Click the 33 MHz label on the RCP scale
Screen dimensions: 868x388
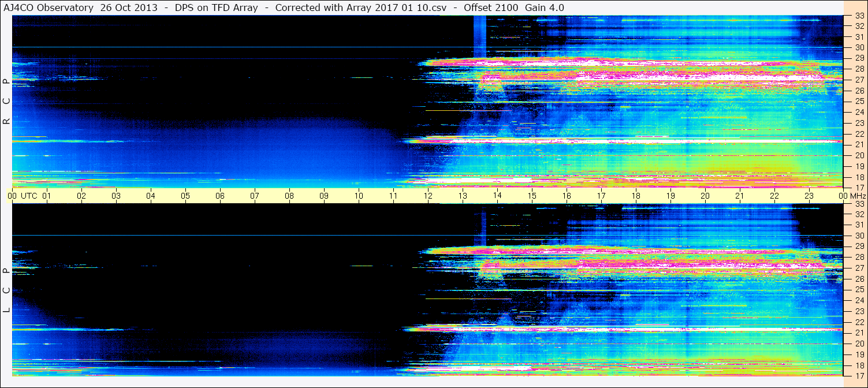pos(859,16)
